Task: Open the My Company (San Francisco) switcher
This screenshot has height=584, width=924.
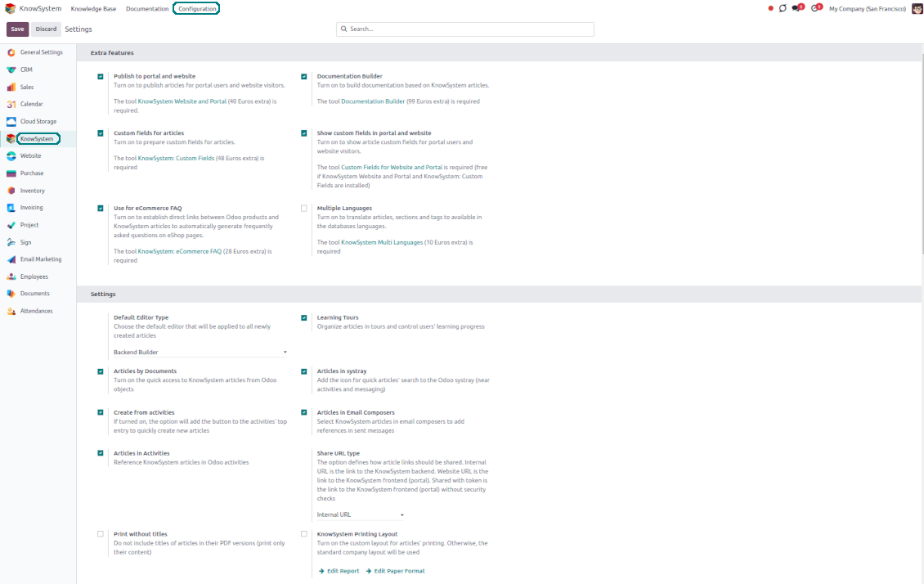Action: click(867, 8)
